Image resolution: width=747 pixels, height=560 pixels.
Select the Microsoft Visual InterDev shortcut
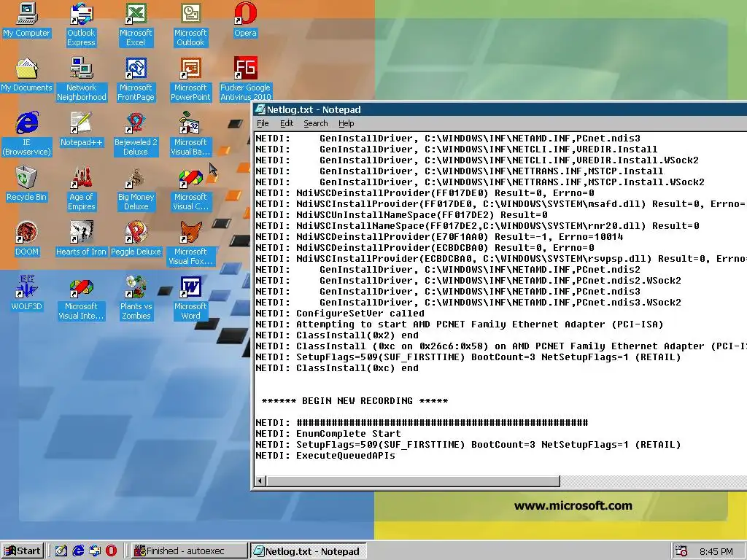(81, 298)
